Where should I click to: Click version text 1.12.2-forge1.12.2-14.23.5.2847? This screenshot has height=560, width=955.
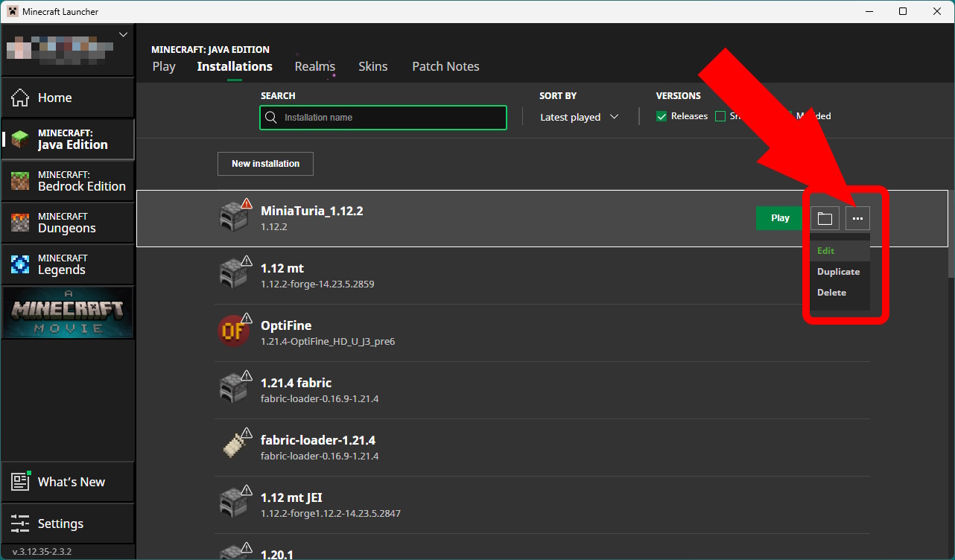tap(331, 513)
